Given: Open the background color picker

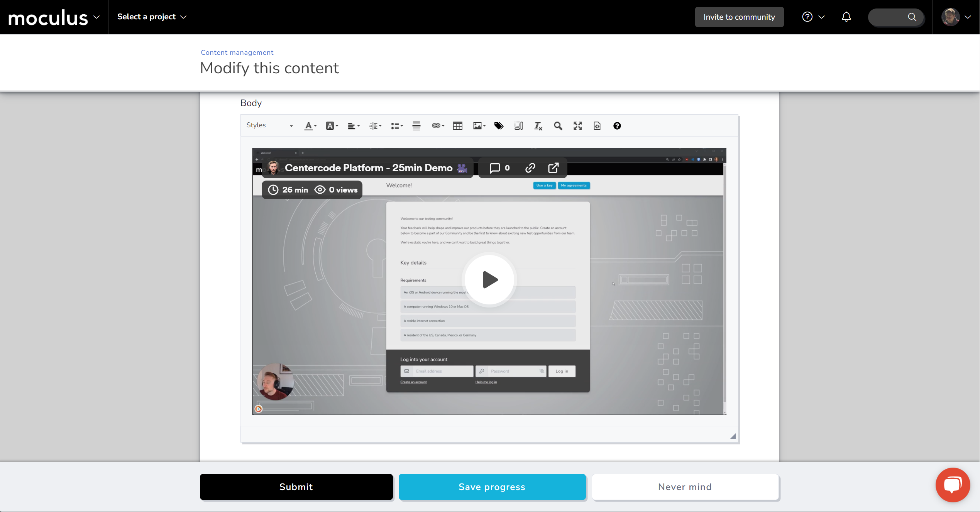Looking at the screenshot, I should (x=332, y=126).
